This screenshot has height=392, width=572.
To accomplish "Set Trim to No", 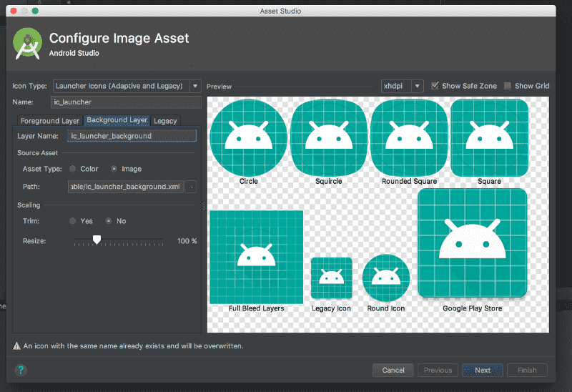I will pos(109,221).
